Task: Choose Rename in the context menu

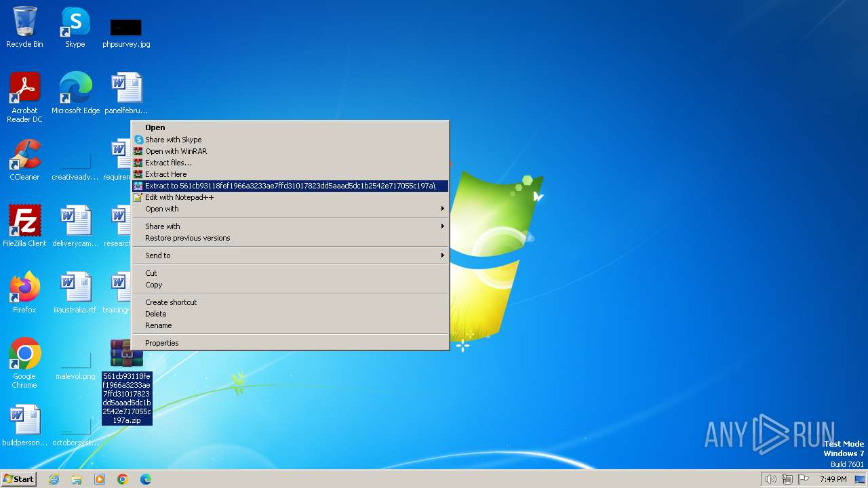Action: (290, 325)
